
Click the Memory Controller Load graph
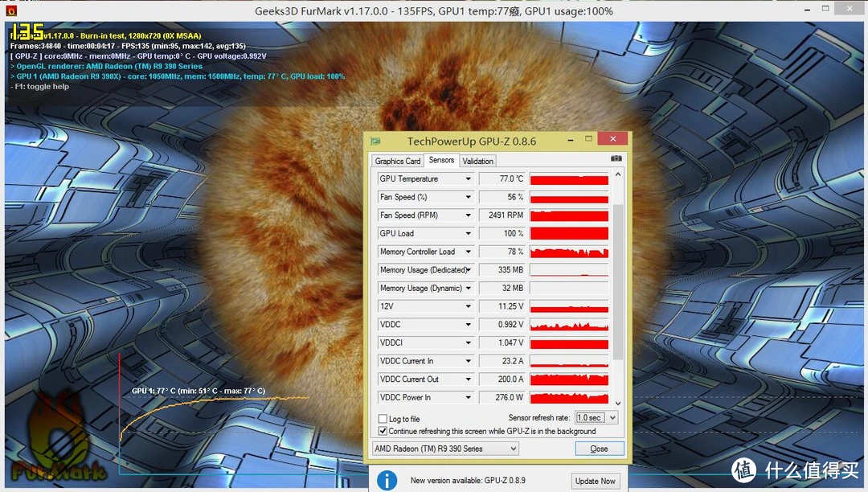point(569,252)
